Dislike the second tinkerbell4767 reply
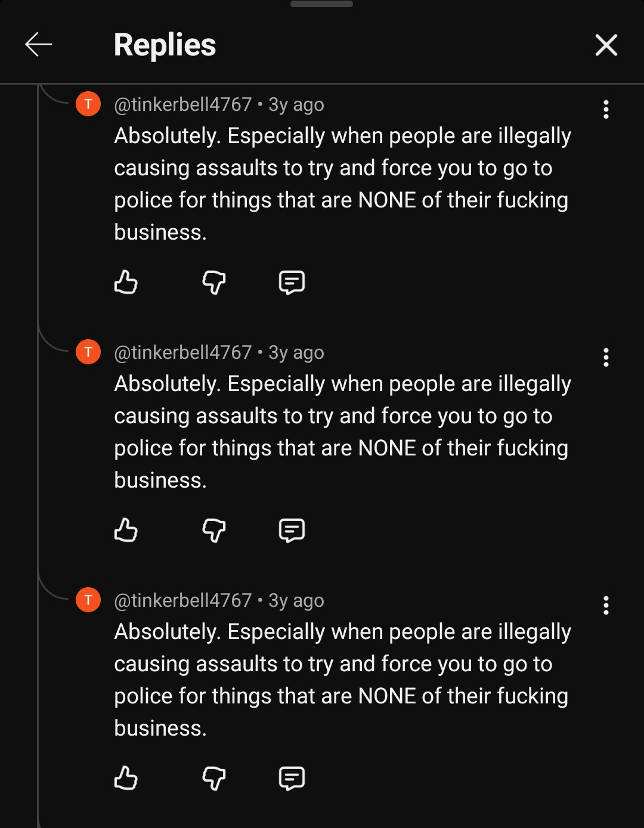The image size is (644, 828). [214, 530]
